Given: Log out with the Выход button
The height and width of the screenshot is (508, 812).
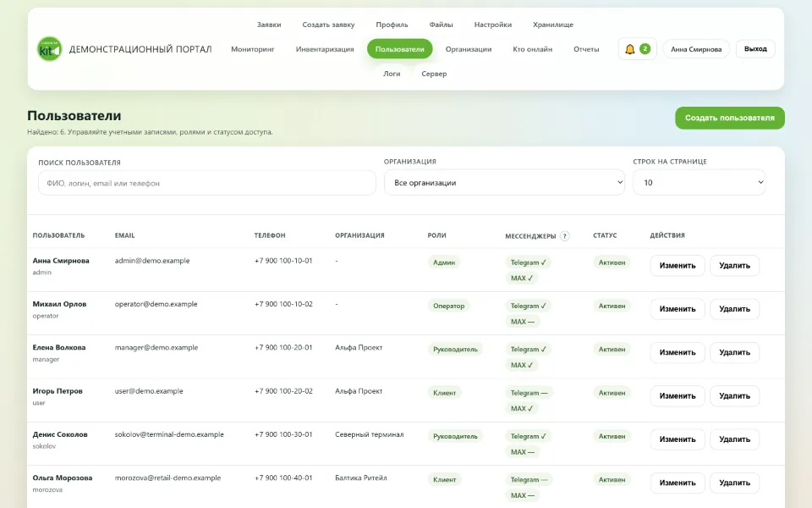Looking at the screenshot, I should (x=755, y=49).
